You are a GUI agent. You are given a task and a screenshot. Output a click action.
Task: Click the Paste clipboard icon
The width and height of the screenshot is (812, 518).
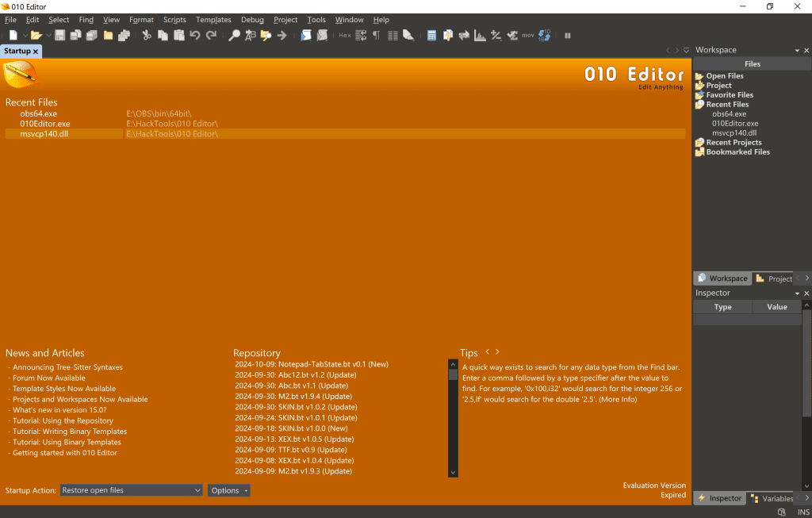[x=179, y=35]
